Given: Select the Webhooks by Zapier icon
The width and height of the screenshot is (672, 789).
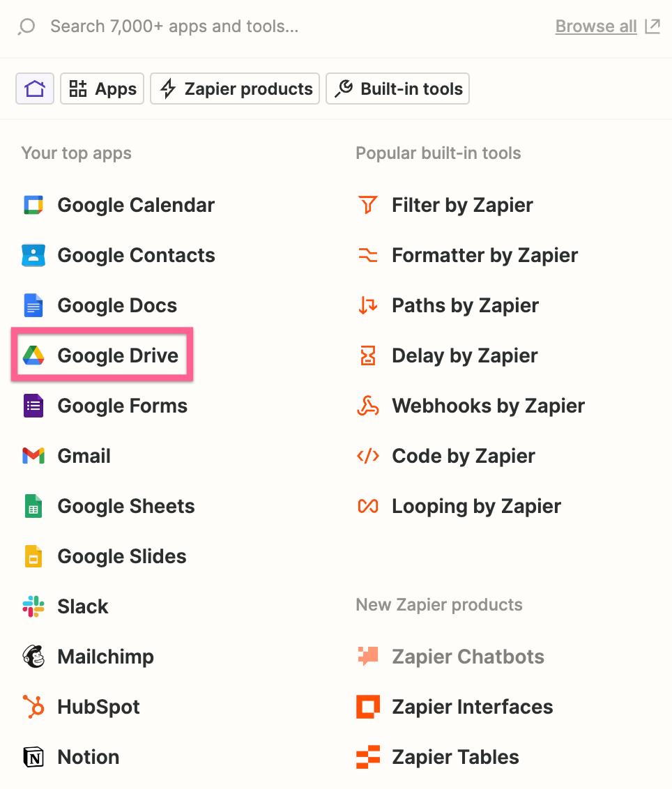Looking at the screenshot, I should [x=368, y=406].
